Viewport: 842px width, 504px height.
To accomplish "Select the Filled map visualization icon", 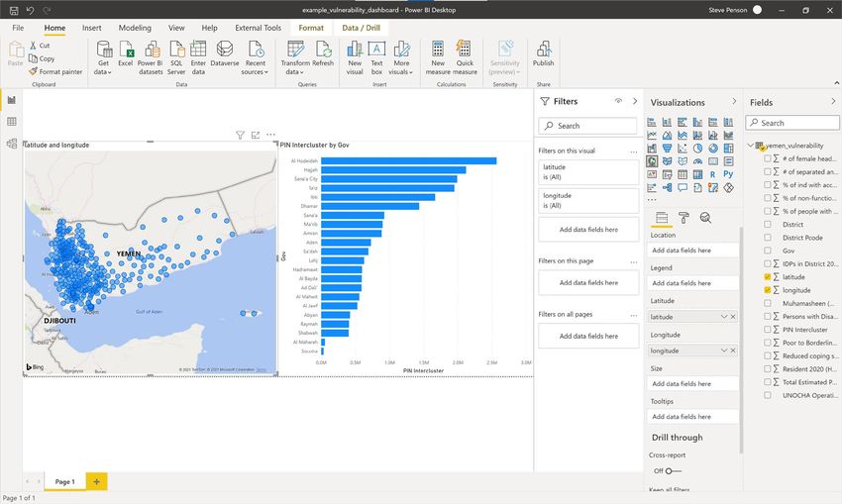I will [x=667, y=161].
